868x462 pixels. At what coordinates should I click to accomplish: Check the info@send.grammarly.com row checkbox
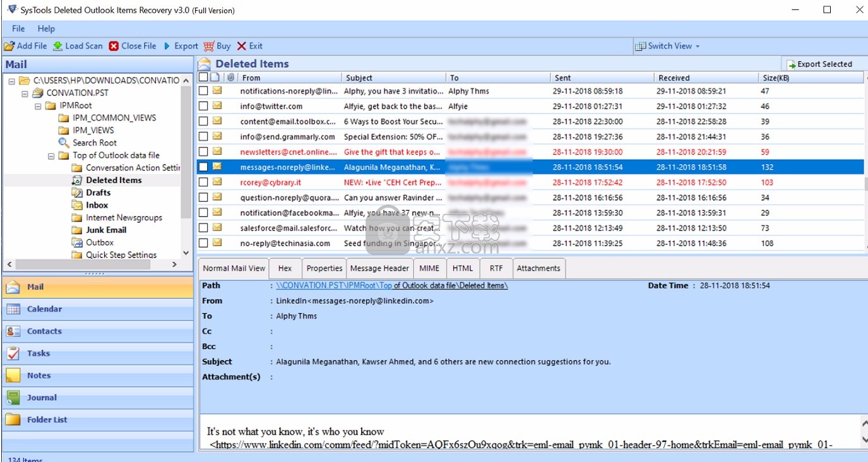[x=203, y=136]
